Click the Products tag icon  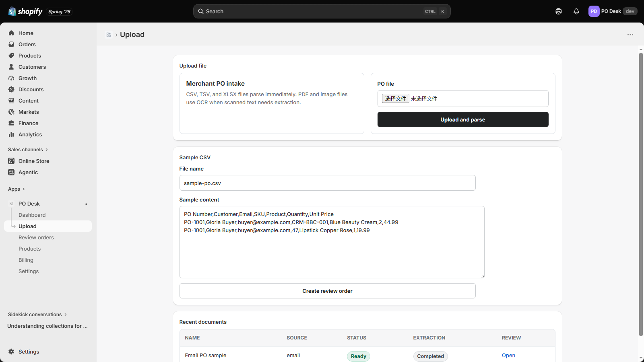point(11,56)
